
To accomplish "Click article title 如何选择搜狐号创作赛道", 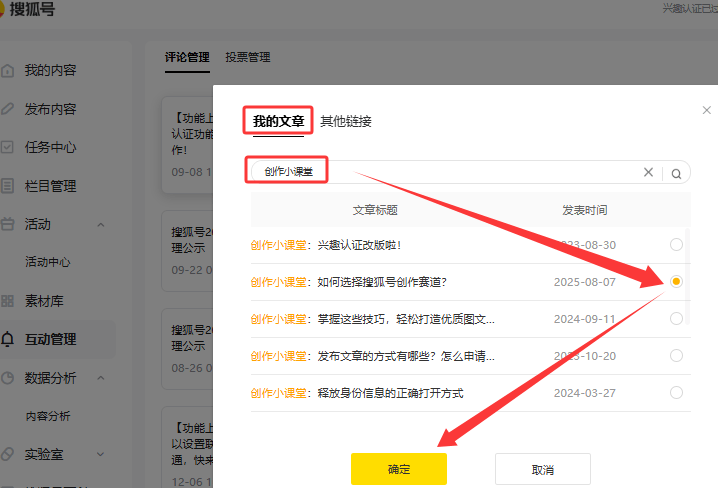I will coord(348,282).
